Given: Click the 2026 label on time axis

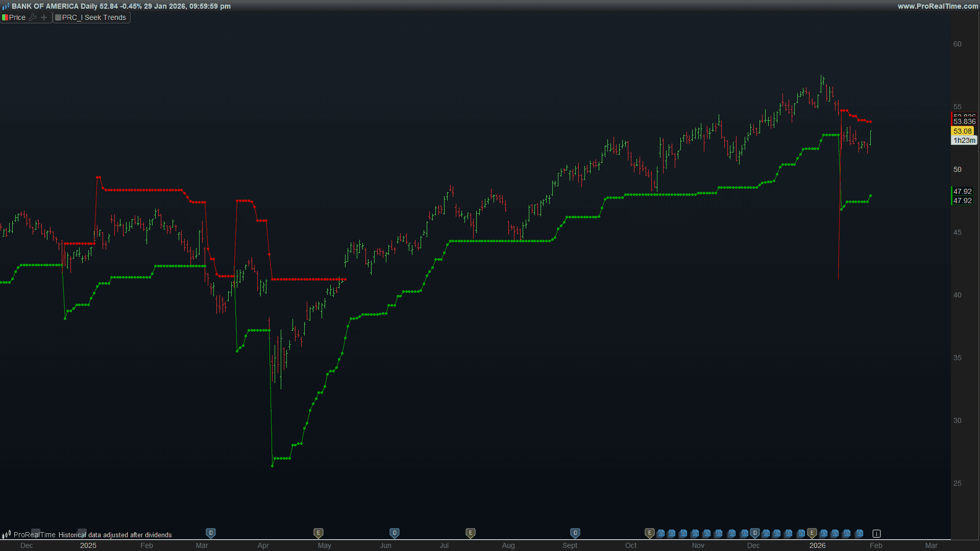Looking at the screenshot, I should pyautogui.click(x=817, y=545).
